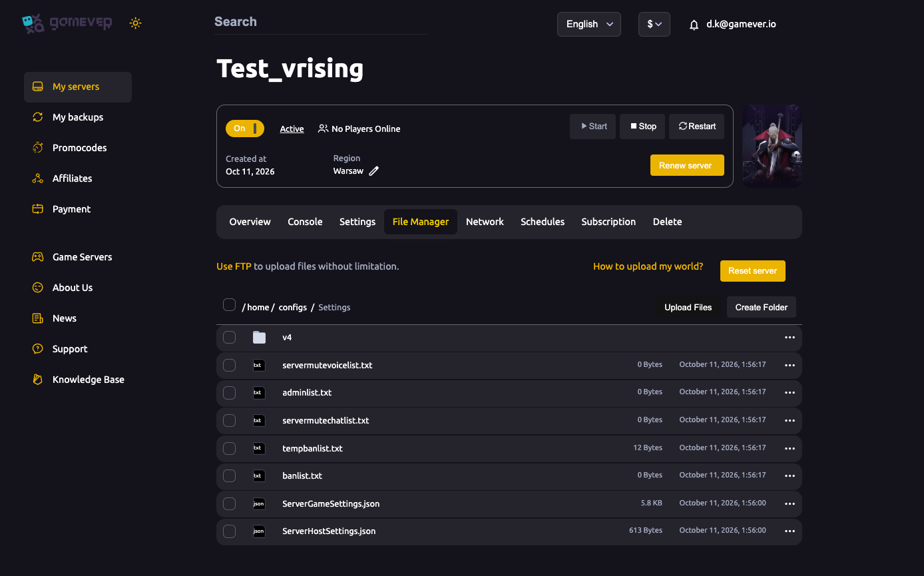Open the Subscription tab
The height and width of the screenshot is (576, 924).
(x=608, y=222)
